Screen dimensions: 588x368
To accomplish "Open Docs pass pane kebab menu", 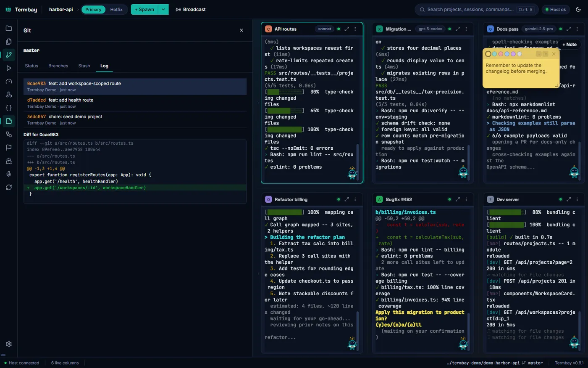I will [x=577, y=29].
